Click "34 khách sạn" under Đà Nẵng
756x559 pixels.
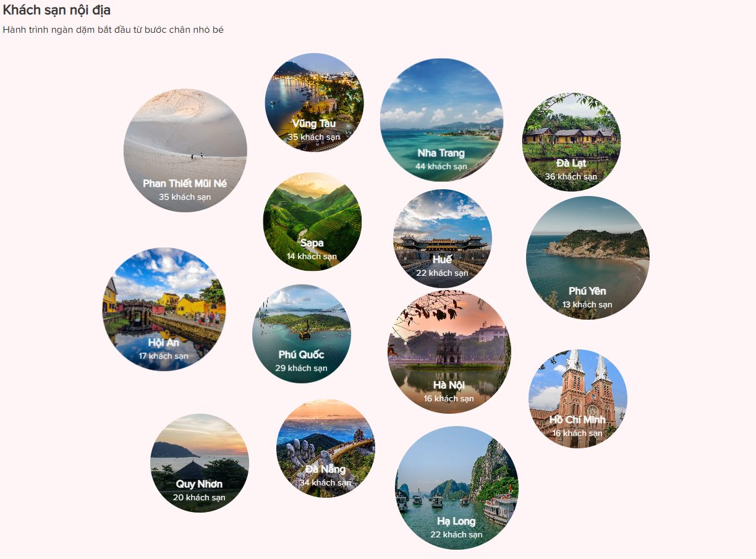click(x=325, y=483)
